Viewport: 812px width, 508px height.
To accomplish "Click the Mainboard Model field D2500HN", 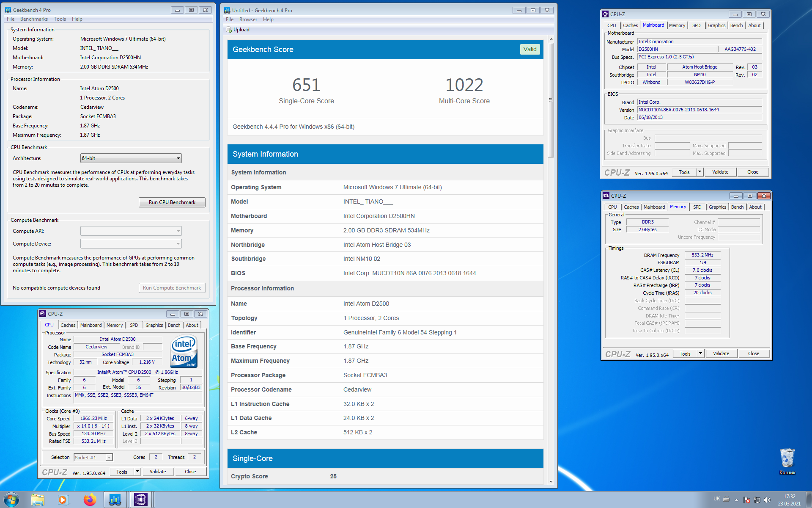I will point(677,49).
